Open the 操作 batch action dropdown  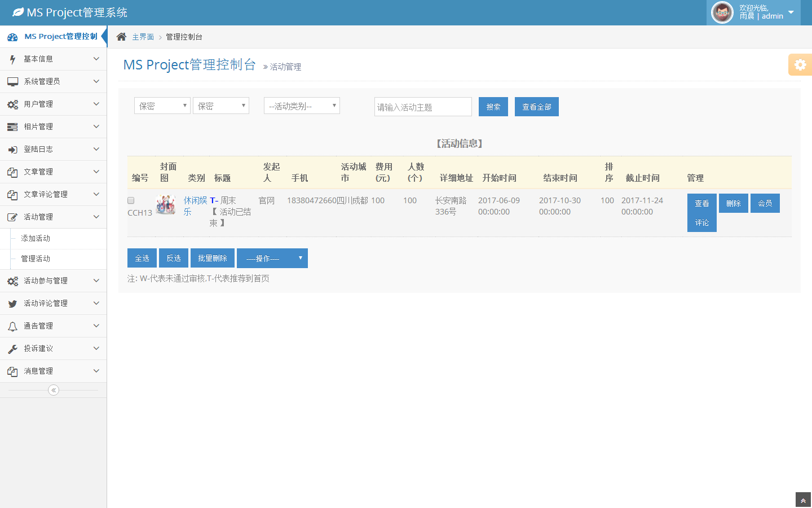[272, 259]
